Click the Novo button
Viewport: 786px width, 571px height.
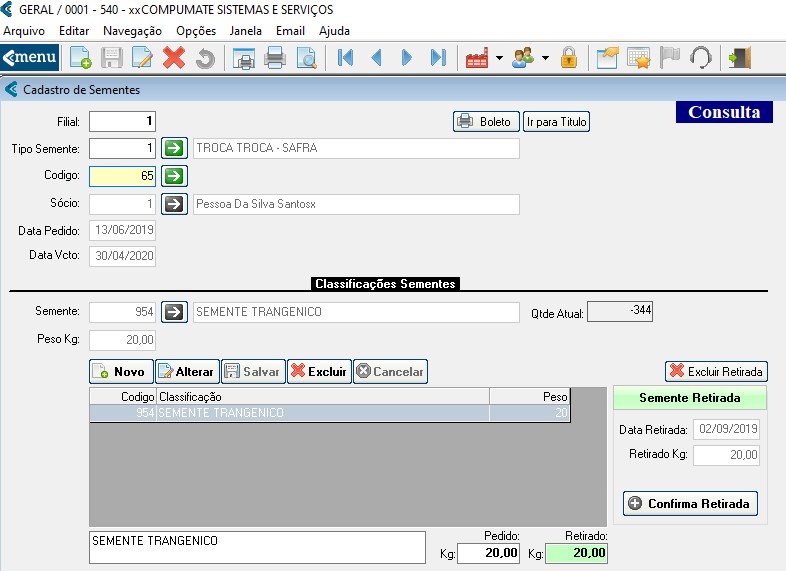click(x=119, y=371)
